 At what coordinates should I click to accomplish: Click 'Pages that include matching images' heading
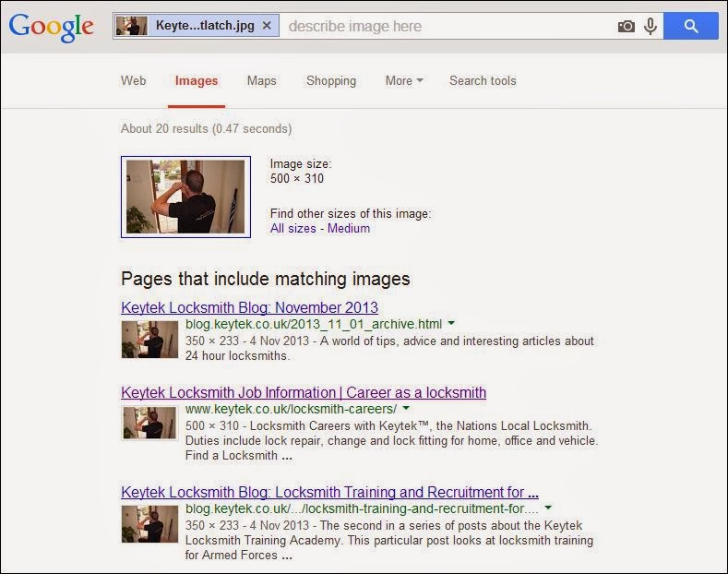pos(266,279)
